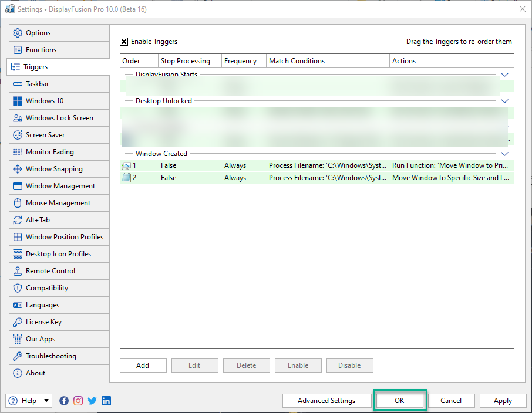Image resolution: width=532 pixels, height=413 pixels.
Task: Click the Actions column header
Action: (451, 61)
